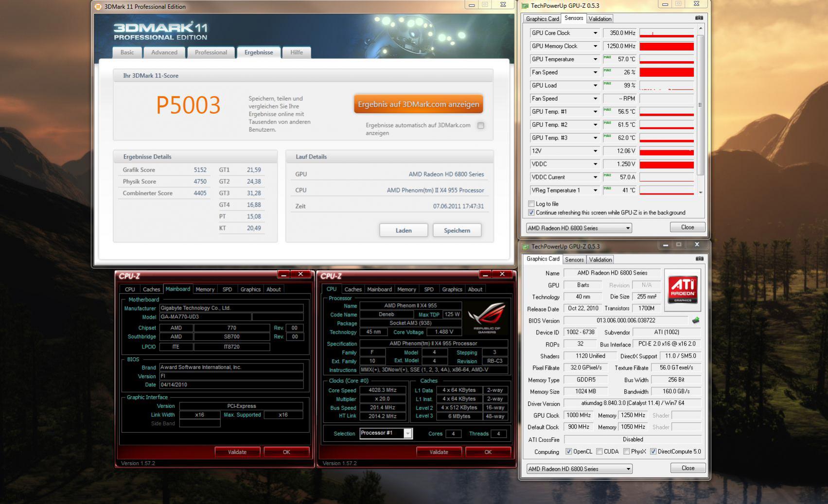Image resolution: width=828 pixels, height=504 pixels.
Task: Open the Professional tab in 3DMark
Action: pyautogui.click(x=211, y=52)
